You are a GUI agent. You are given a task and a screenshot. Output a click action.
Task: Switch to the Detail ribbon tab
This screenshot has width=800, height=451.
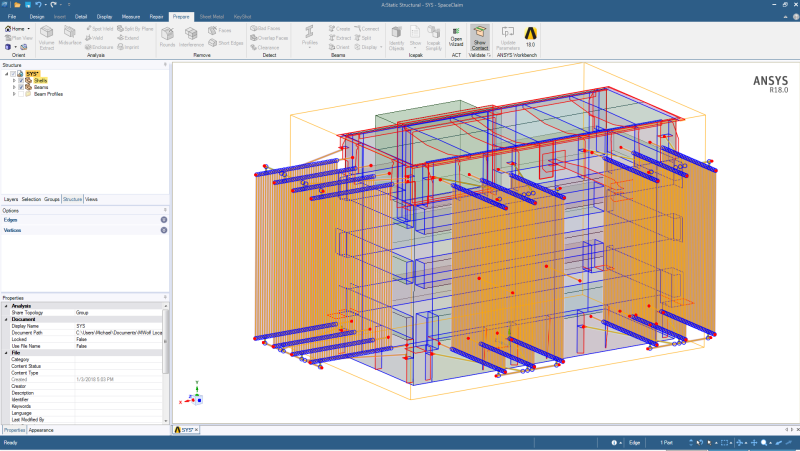81,17
